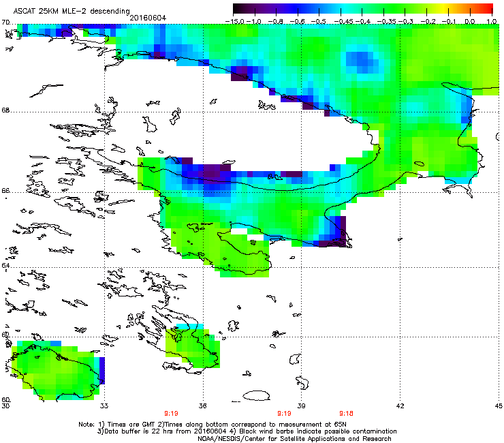This screenshot has width=504, height=443.
Task: Click the -0.4 color scale label
Action: click(362, 22)
